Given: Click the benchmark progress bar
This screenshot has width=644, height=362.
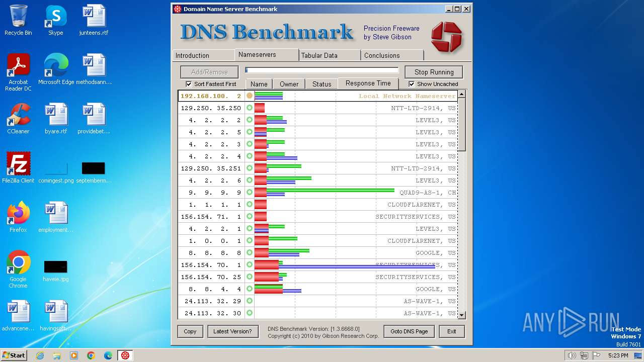Looking at the screenshot, I should 322,70.
